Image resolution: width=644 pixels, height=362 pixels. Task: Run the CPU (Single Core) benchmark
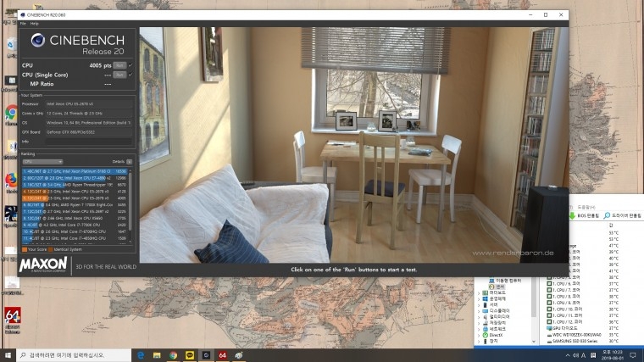(119, 75)
